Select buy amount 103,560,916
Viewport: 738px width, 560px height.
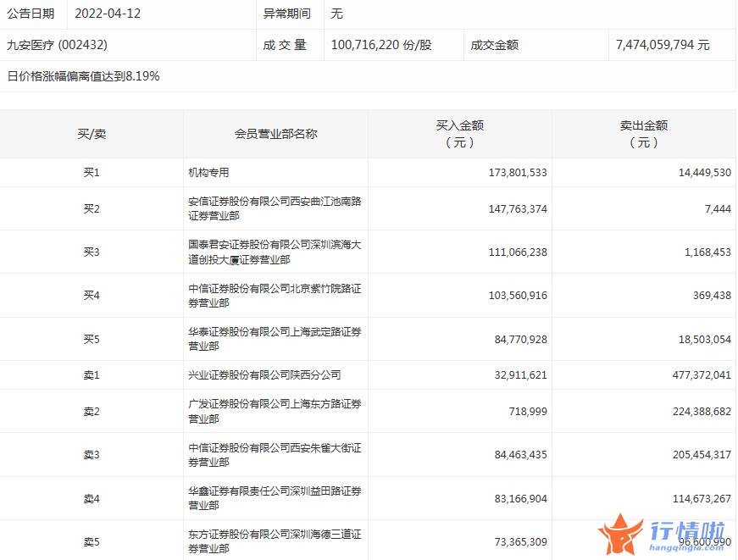pyautogui.click(x=518, y=295)
